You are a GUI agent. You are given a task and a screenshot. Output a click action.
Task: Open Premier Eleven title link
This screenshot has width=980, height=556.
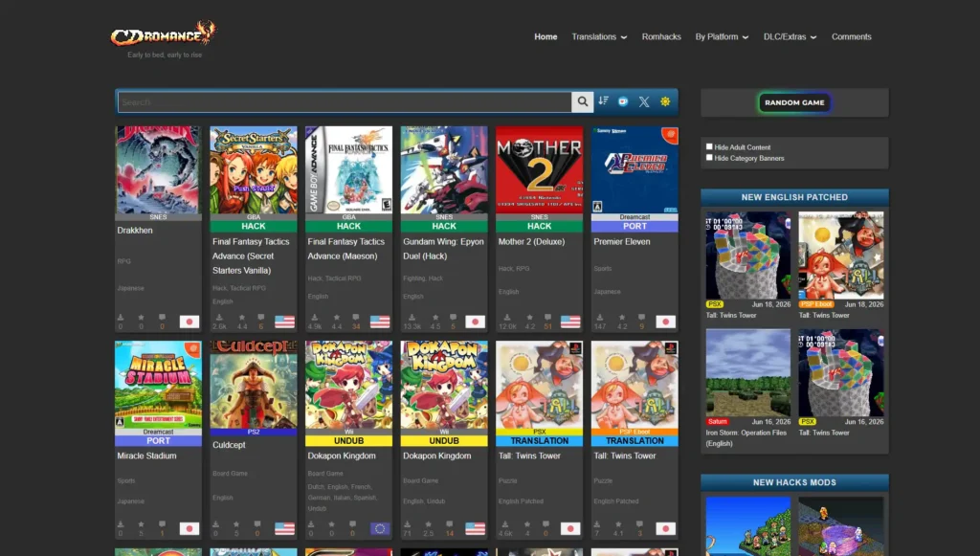coord(622,241)
